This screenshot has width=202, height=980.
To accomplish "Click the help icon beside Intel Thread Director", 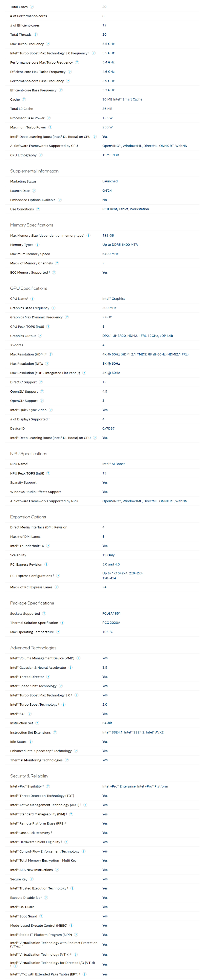I will click(x=48, y=677).
